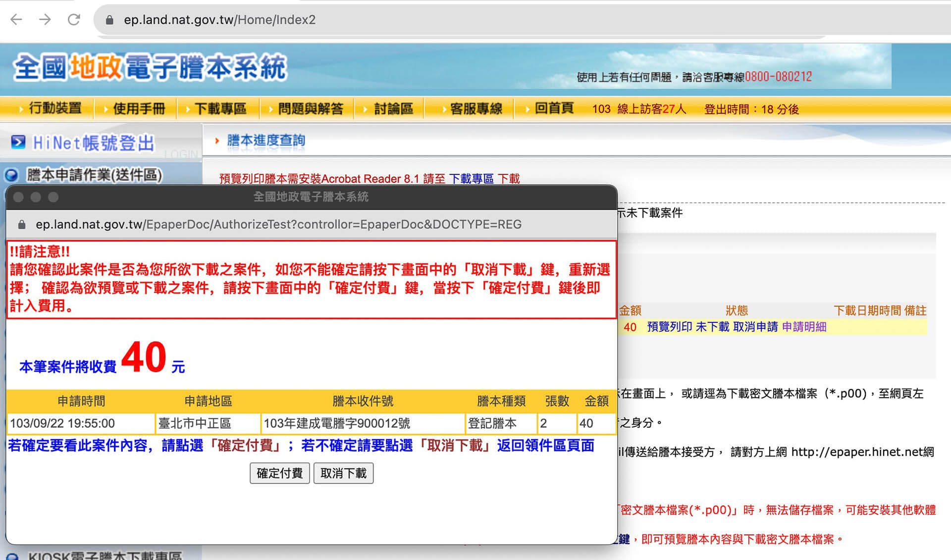Viewport: 951px width, 560px height.
Task: Click the popup title 全國地政電子謄本系統
Action: tap(311, 197)
